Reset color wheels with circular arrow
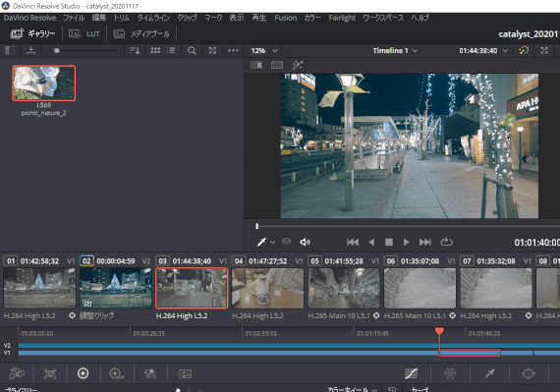Viewport: 560px width, 392px height. pyautogui.click(x=392, y=389)
